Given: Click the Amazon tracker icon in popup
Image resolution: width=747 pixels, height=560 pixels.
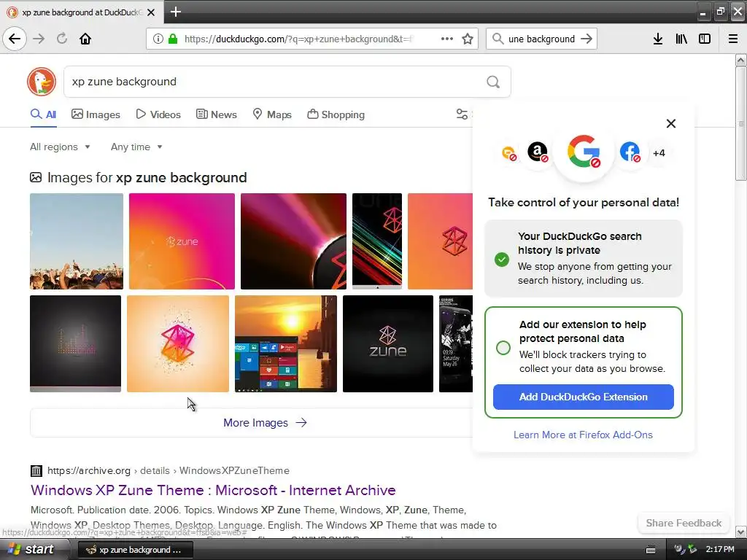Looking at the screenshot, I should (x=538, y=152).
